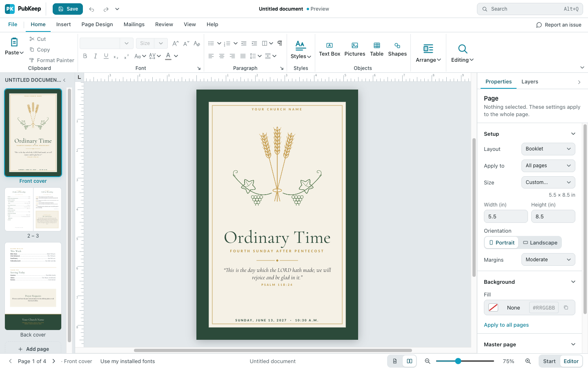Select Landscape orientation

click(540, 242)
